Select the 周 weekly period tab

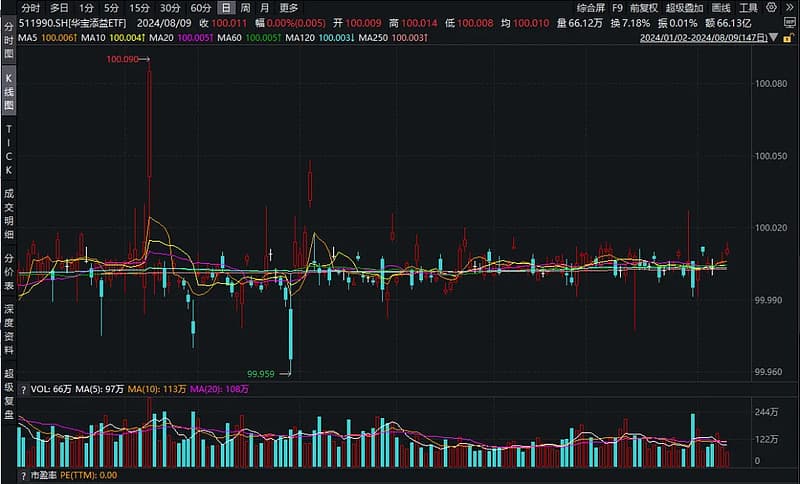(245, 8)
